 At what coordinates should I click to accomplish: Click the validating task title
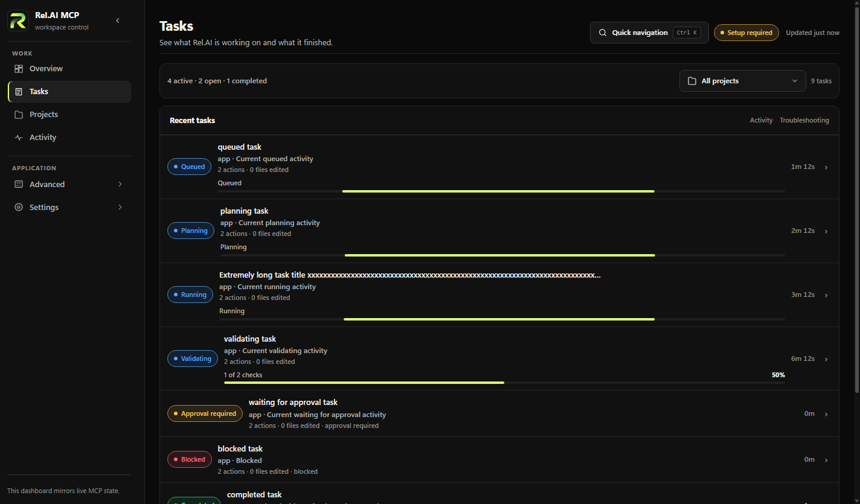(249, 339)
